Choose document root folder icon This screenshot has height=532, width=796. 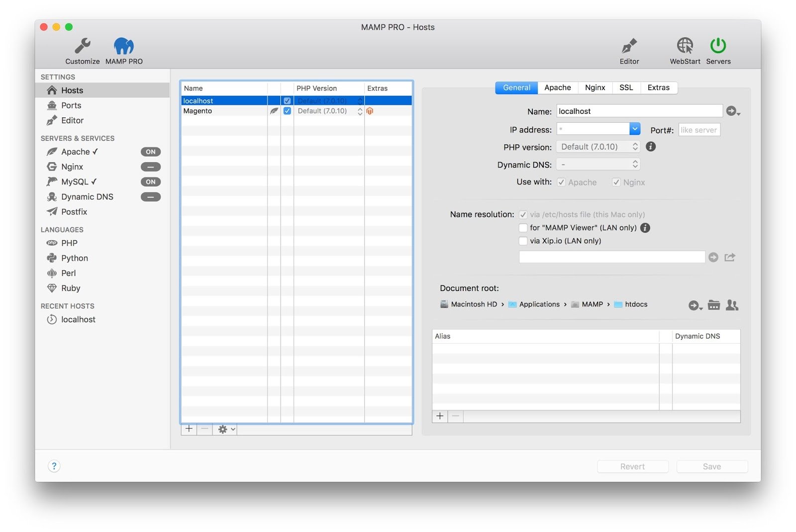tap(714, 305)
